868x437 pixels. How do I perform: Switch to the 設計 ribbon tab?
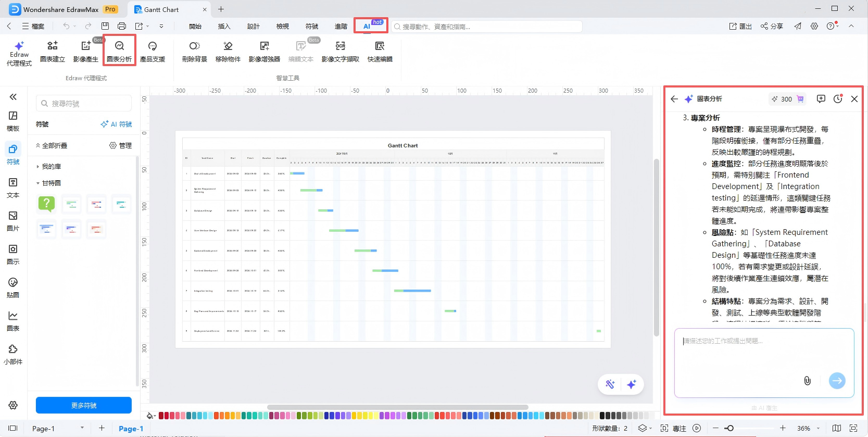tap(253, 26)
